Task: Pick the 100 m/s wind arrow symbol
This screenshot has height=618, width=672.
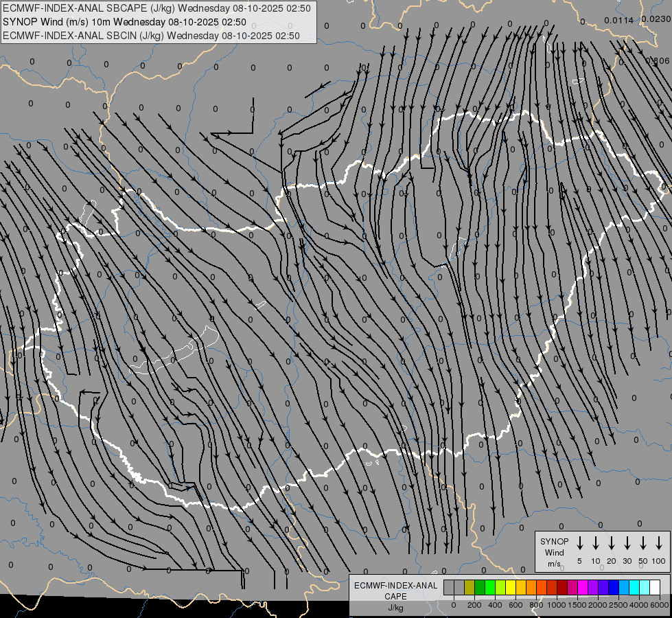Action: click(x=659, y=543)
